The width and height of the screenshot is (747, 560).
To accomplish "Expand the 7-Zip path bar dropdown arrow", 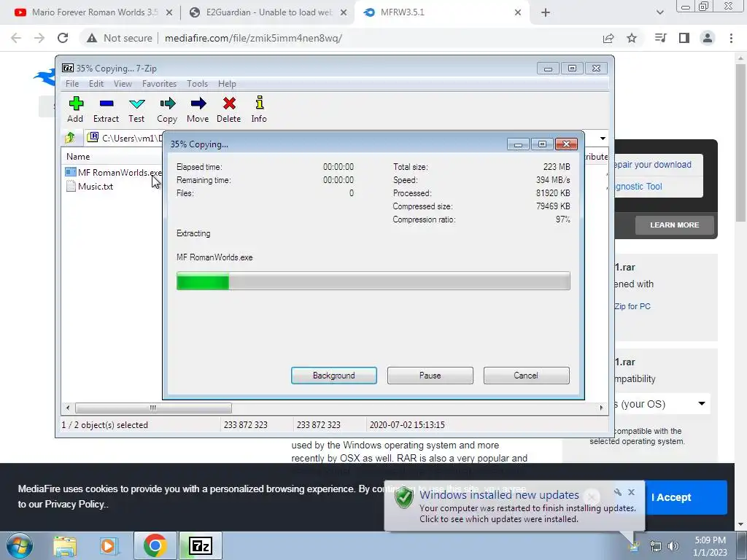I will (x=603, y=139).
